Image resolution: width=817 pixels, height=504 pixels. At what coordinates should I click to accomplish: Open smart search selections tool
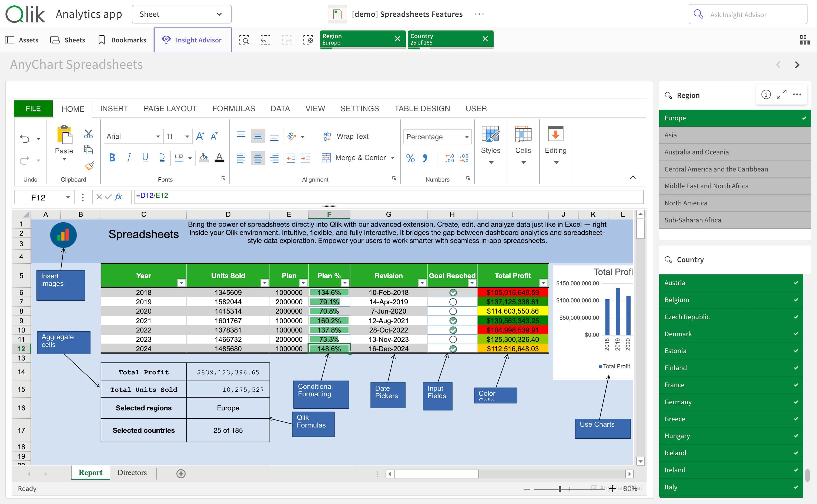pos(244,40)
